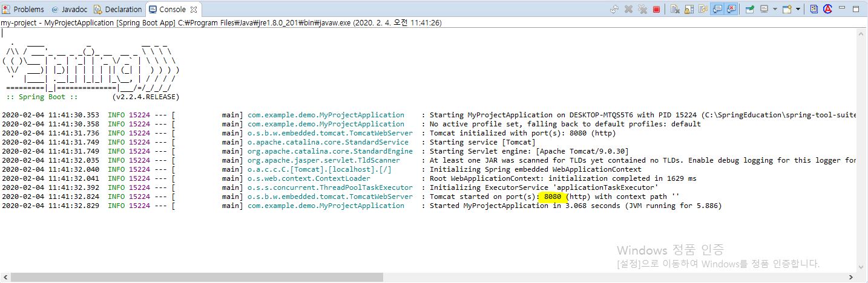Viewport: 868px width, 283px height.
Task: Click the Relaunch icon in console toolbar
Action: 614,9
